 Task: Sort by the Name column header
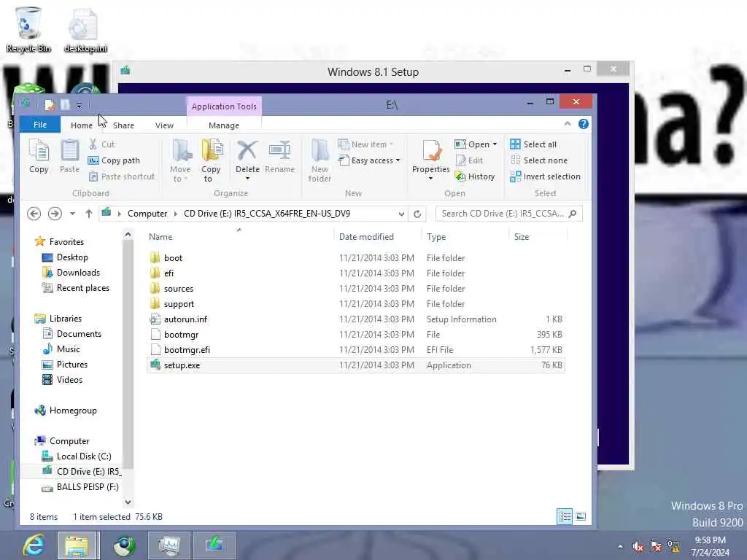pyautogui.click(x=160, y=237)
